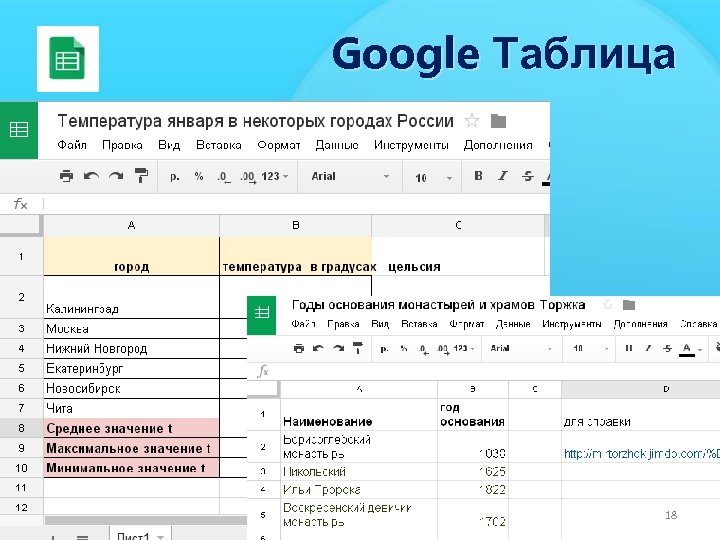The width and height of the screenshot is (720, 540).
Task: Open Вид menu in monasteries spreadsheet
Action: [x=380, y=324]
